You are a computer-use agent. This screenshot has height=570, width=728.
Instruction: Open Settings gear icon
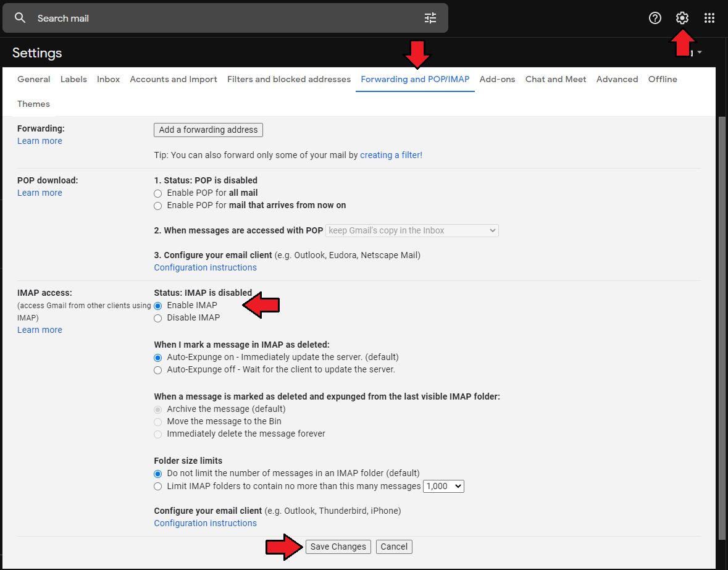pyautogui.click(x=682, y=18)
